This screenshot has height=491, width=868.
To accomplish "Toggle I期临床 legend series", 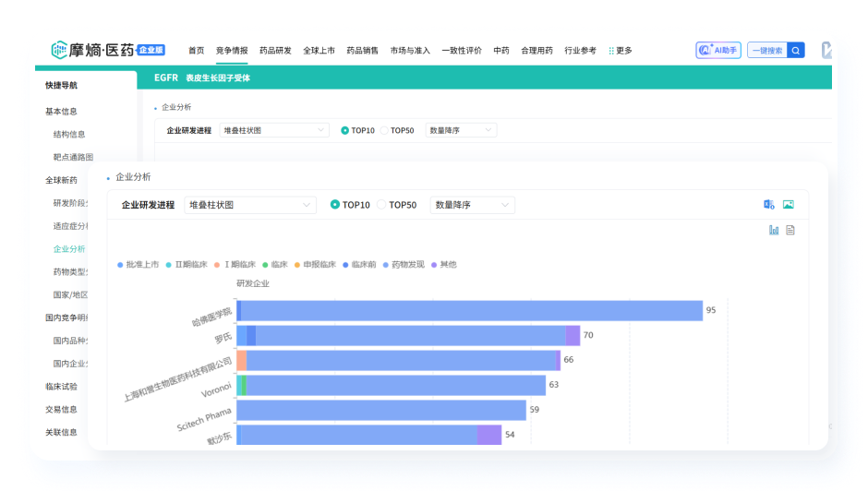I will pyautogui.click(x=235, y=265).
